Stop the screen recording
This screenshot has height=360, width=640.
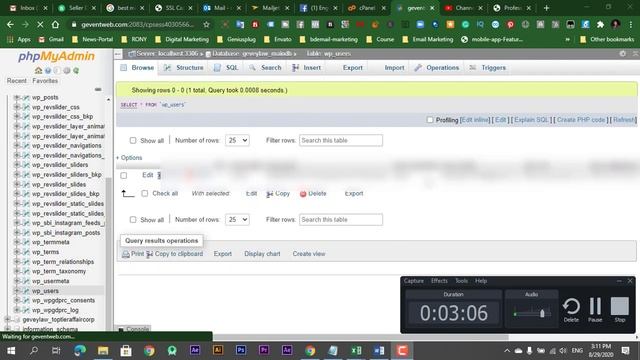[x=620, y=310]
